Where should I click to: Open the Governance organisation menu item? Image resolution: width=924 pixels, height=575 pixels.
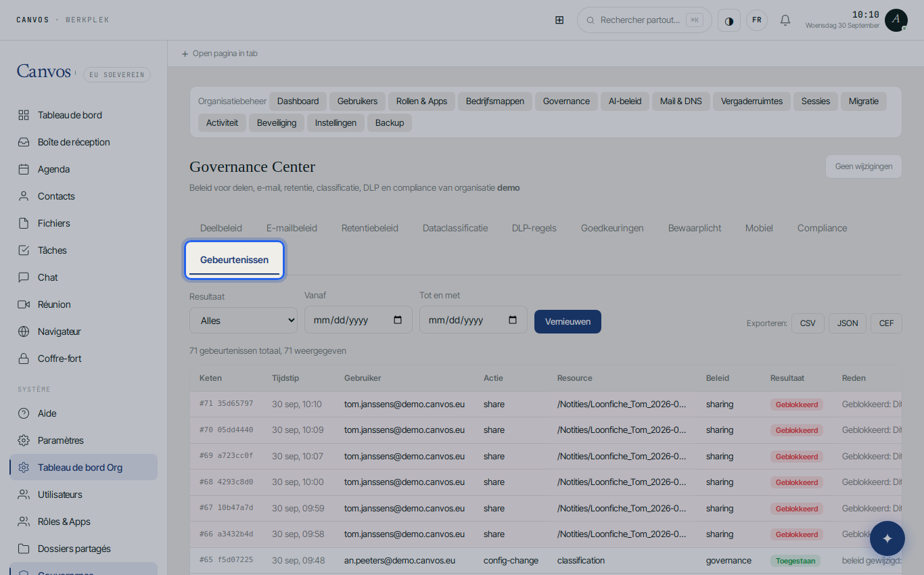coord(566,101)
